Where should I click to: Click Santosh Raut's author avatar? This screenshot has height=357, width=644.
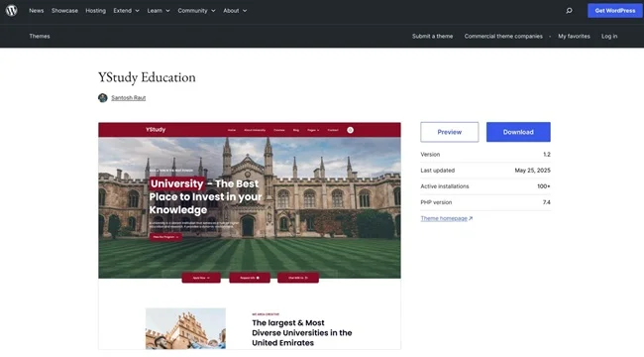click(x=103, y=98)
